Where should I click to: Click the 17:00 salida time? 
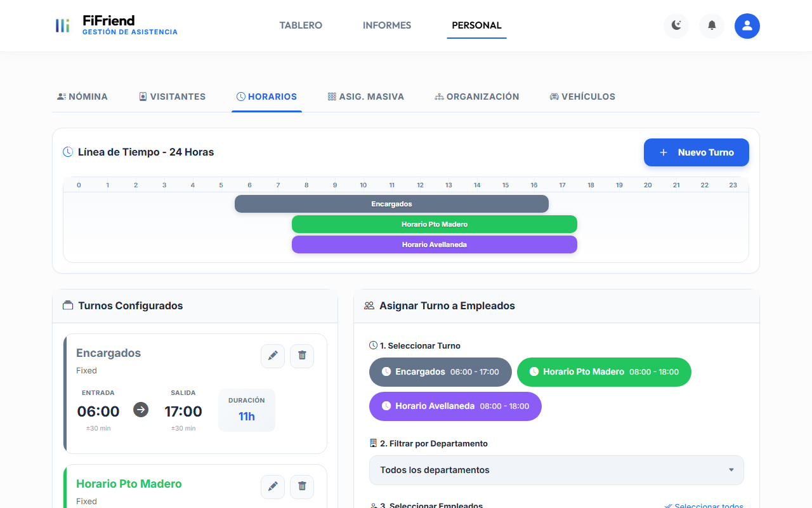pyautogui.click(x=183, y=411)
